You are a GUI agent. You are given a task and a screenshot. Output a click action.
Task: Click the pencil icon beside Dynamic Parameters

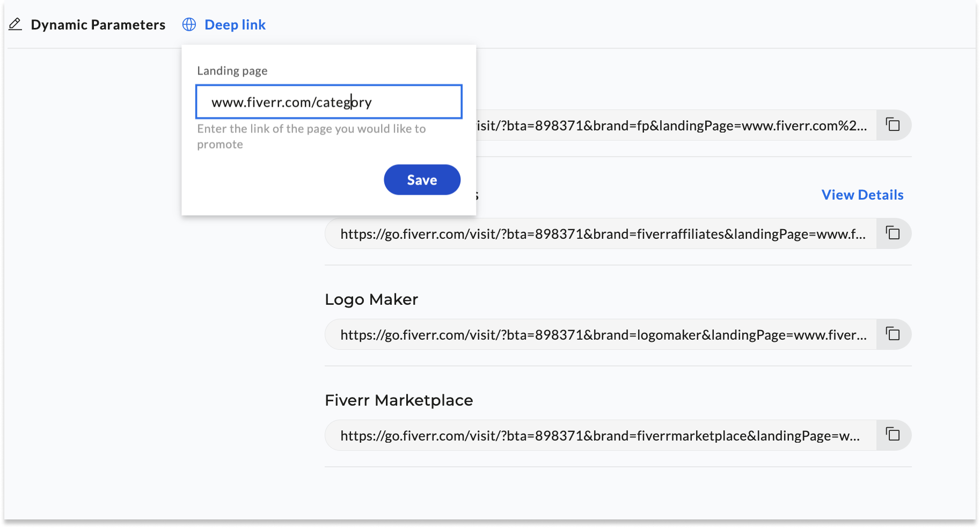click(x=16, y=25)
